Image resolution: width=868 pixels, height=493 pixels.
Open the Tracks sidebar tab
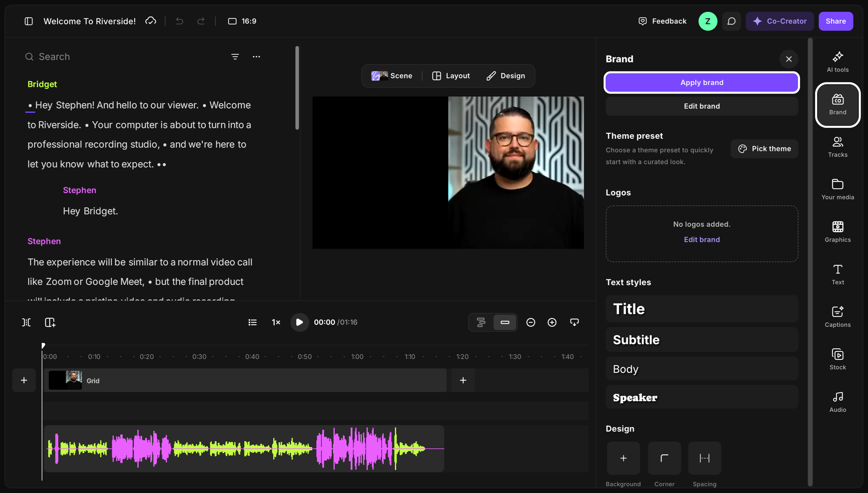pyautogui.click(x=838, y=147)
